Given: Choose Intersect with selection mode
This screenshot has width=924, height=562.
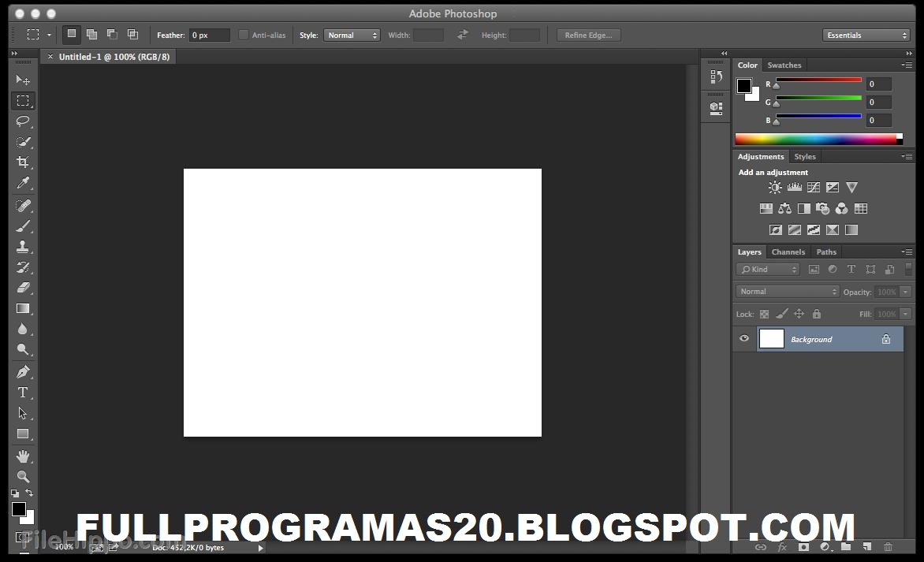Looking at the screenshot, I should [132, 34].
